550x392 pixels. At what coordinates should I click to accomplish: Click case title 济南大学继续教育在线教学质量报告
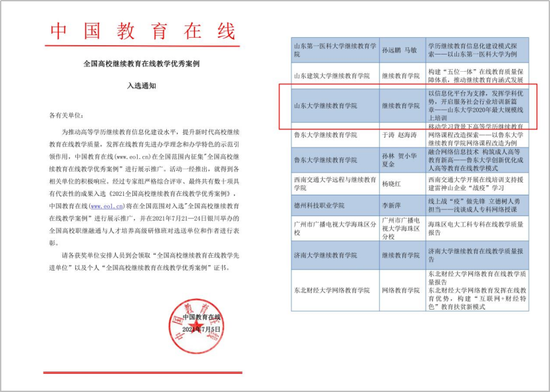tap(477, 255)
